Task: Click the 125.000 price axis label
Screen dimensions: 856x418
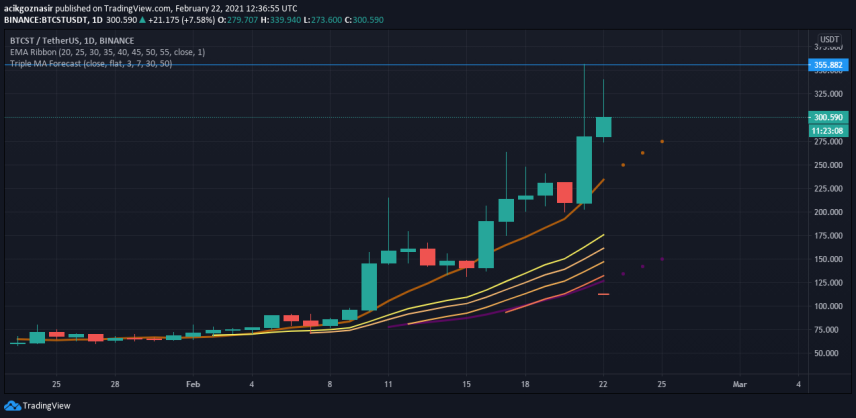Action: 828,283
